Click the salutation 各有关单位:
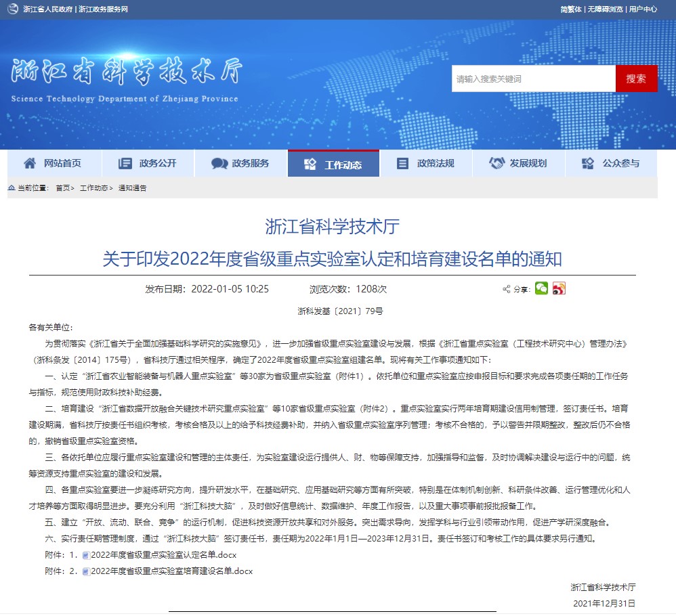Screen dimensions: 676x616 51,328
